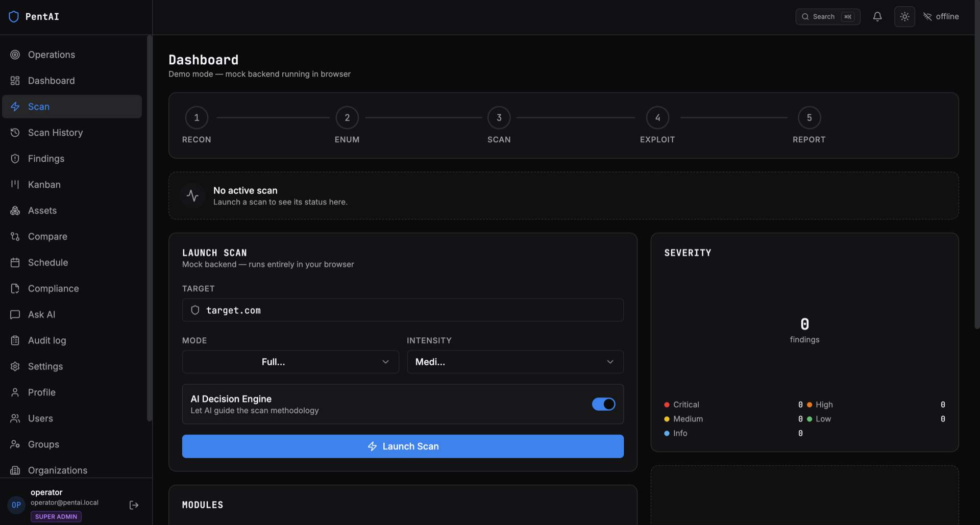This screenshot has height=525, width=980.
Task: Click the Medium yellow severity dot
Action: pos(667,419)
